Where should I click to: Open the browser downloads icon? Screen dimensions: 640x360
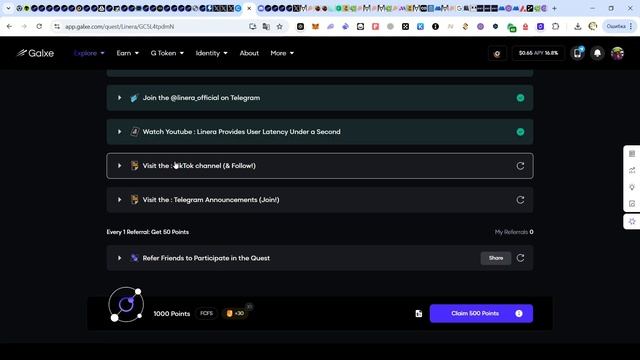(x=578, y=27)
